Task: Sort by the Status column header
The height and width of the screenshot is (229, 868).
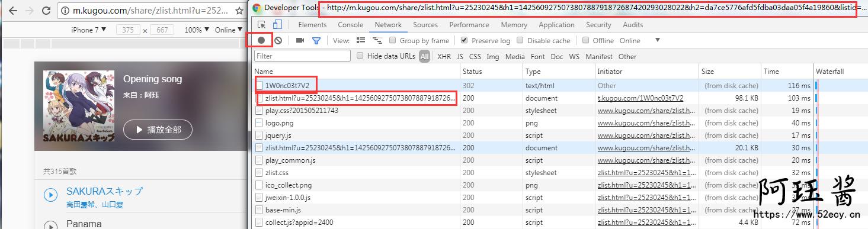Action: pyautogui.click(x=492, y=72)
